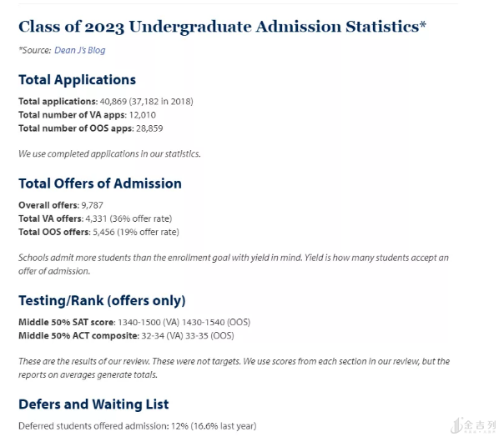Click the 'Middle 50% ACT composite' line

126,335
